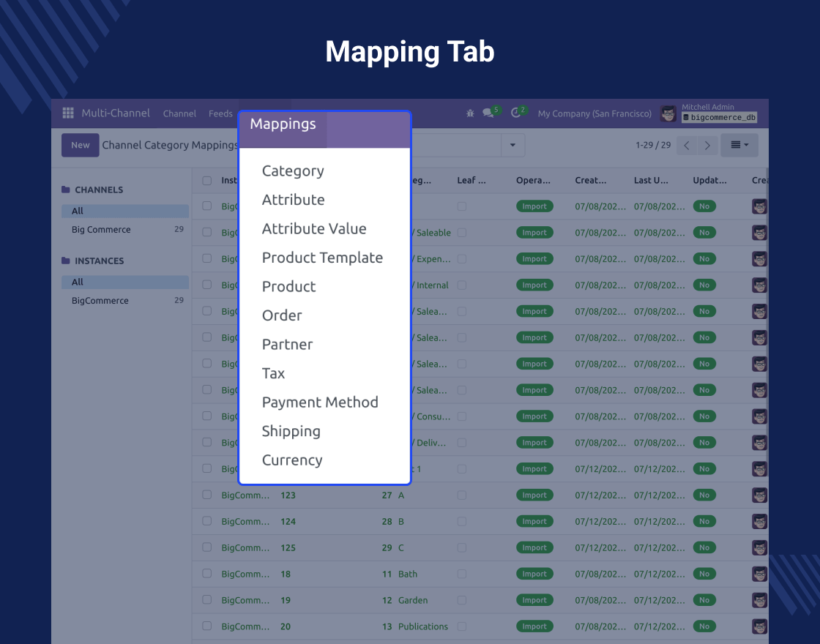Viewport: 820px width, 644px height.
Task: Click the bigcommerce_db database label
Action: tap(720, 118)
